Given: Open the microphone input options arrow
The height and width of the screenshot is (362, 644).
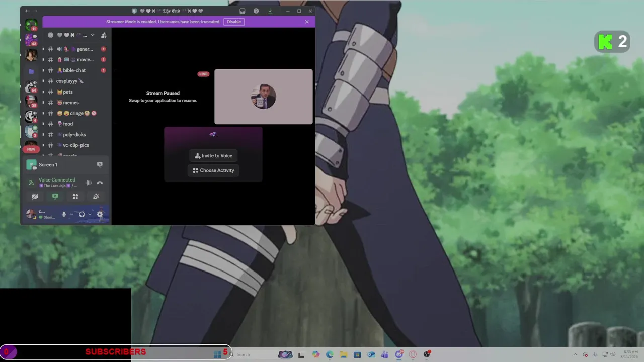Looking at the screenshot, I should click(x=71, y=214).
